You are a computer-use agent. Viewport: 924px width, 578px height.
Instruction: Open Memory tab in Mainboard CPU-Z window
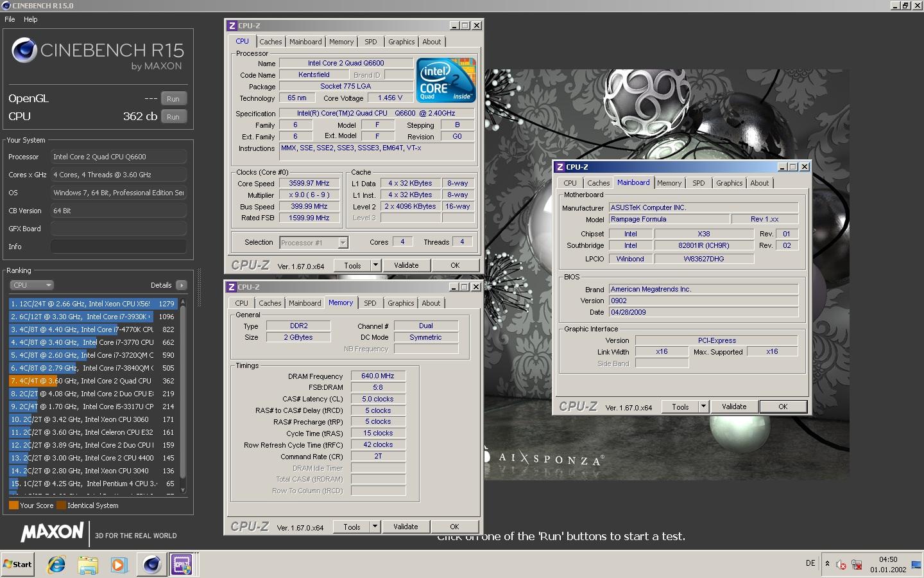pos(669,183)
